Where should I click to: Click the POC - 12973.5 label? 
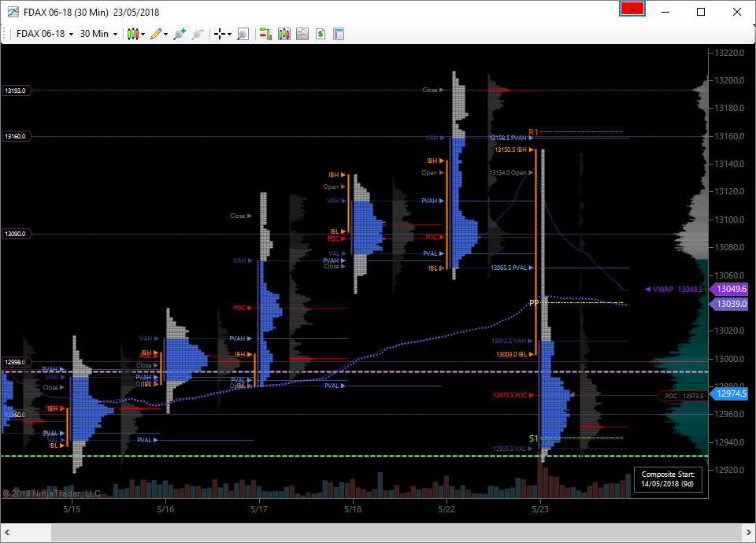coord(684,396)
